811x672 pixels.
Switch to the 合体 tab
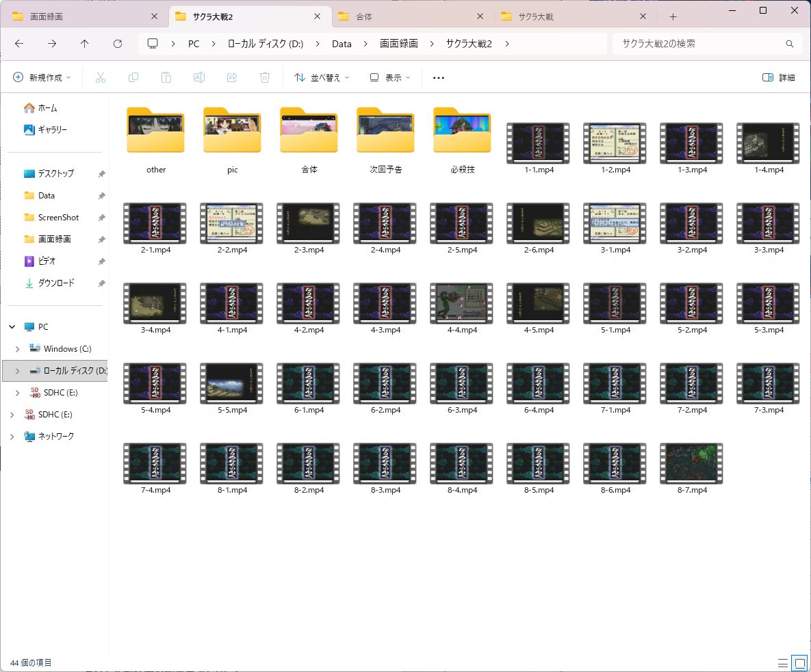[x=411, y=16]
